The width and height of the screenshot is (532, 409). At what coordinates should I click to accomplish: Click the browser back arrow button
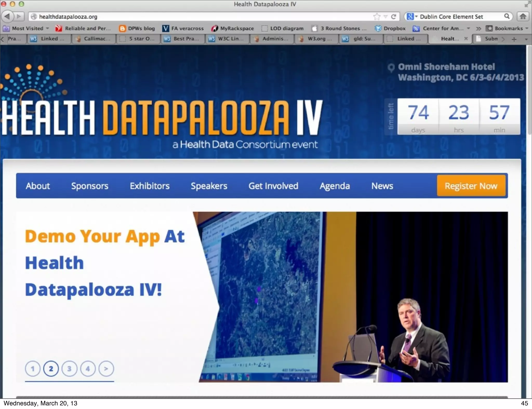pyautogui.click(x=7, y=16)
